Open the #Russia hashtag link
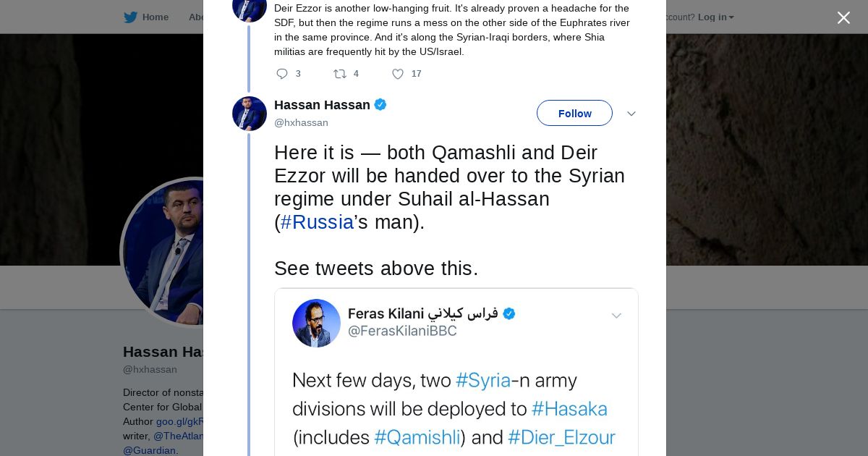Image resolution: width=868 pixels, height=456 pixels. point(317,222)
